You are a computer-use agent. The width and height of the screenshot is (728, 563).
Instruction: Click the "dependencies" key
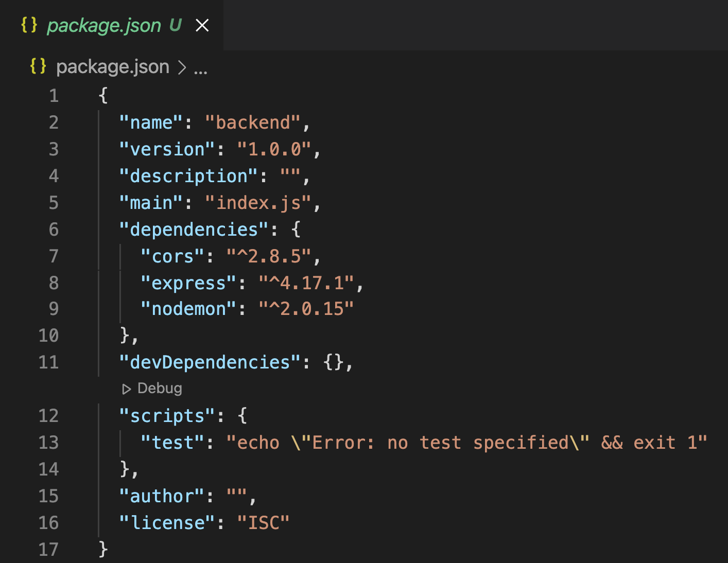point(194,230)
